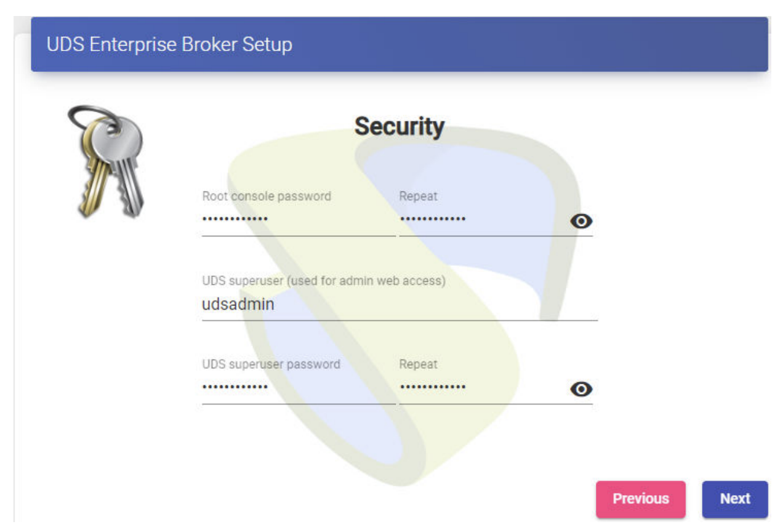Viewport: 783px width, 532px height.
Task: Click the Repeat field for the superuser password
Action: click(x=483, y=388)
